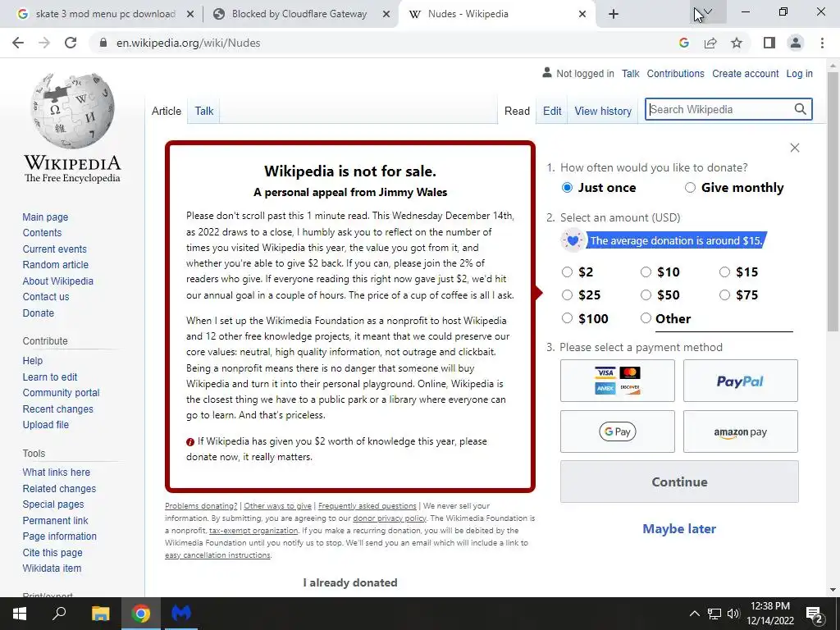
Task: Click the padlock site info icon
Action: [104, 43]
